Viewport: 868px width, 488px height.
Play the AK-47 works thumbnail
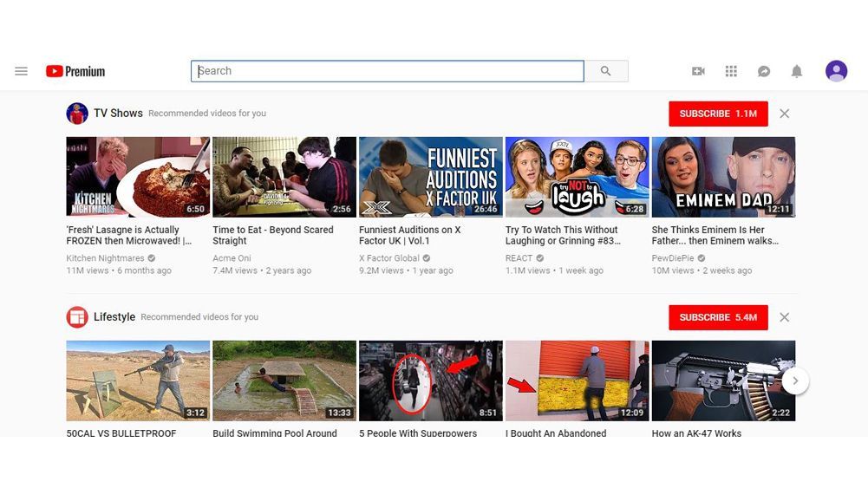pos(723,381)
